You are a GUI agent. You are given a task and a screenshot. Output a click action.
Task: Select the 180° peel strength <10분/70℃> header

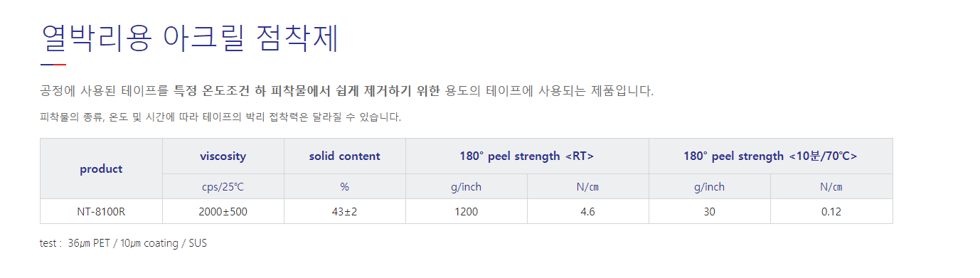click(771, 156)
